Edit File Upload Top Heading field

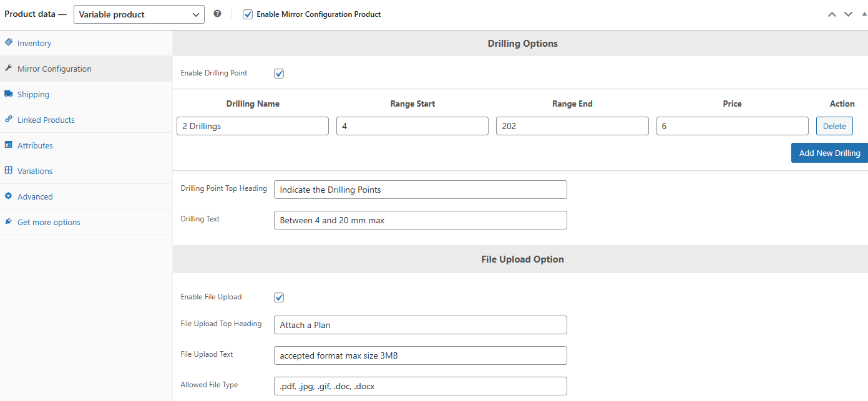[421, 325]
